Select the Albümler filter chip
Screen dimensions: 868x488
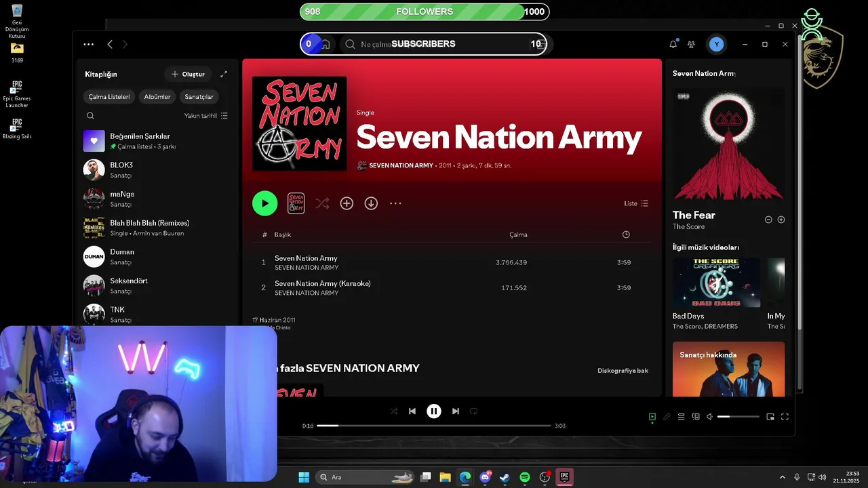tap(157, 97)
